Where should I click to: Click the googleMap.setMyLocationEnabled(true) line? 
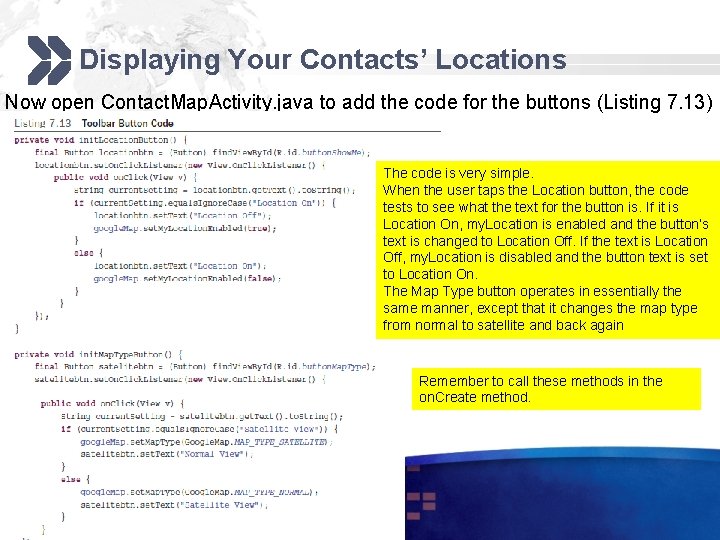pos(185,228)
